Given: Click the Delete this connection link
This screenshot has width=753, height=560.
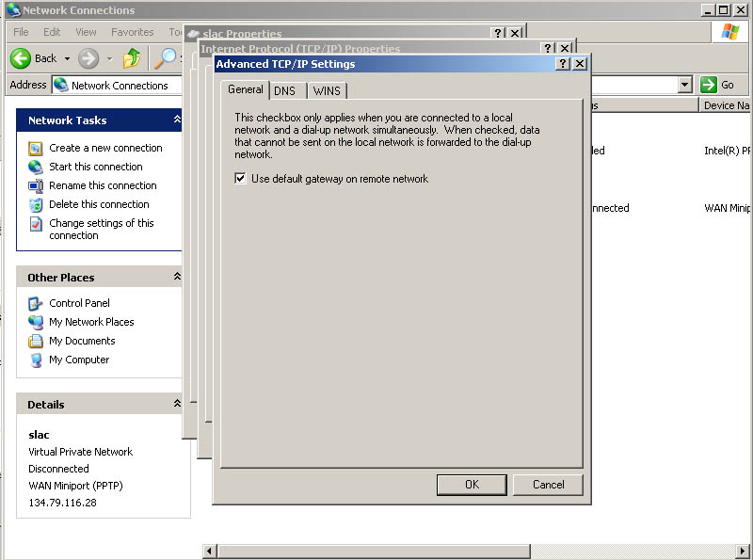Looking at the screenshot, I should coord(99,204).
